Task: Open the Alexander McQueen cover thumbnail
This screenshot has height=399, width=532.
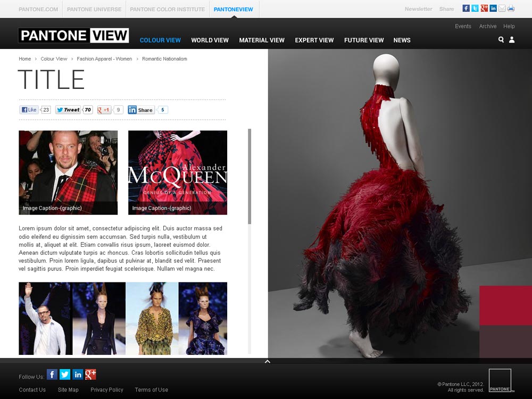Action: click(178, 173)
